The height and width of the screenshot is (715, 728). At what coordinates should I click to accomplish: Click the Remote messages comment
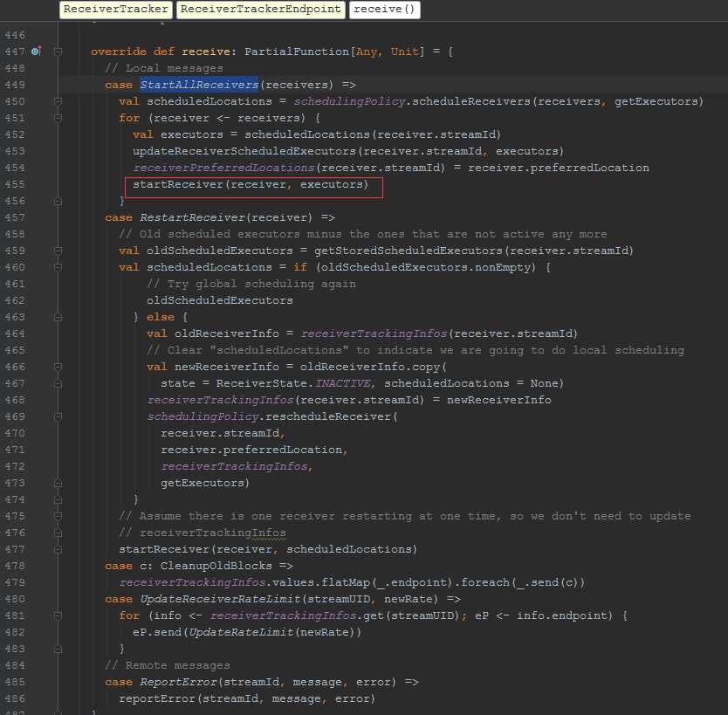pyautogui.click(x=168, y=665)
